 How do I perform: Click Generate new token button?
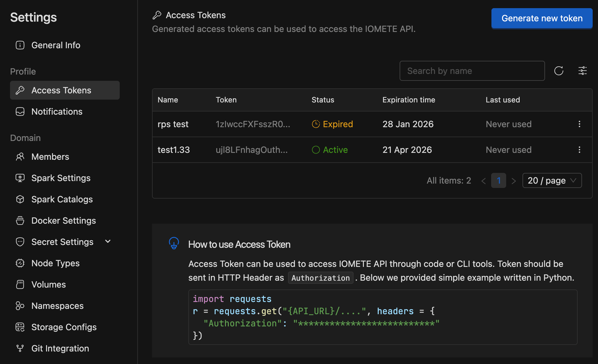coord(542,18)
